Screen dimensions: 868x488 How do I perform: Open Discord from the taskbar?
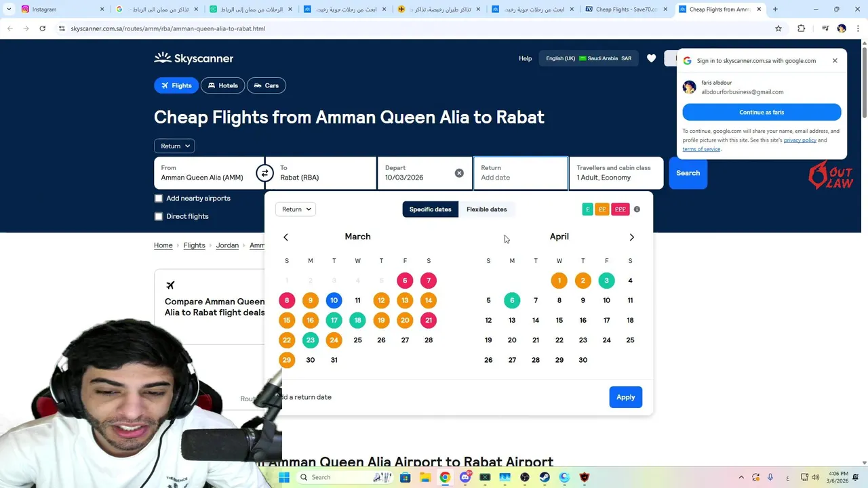(465, 477)
